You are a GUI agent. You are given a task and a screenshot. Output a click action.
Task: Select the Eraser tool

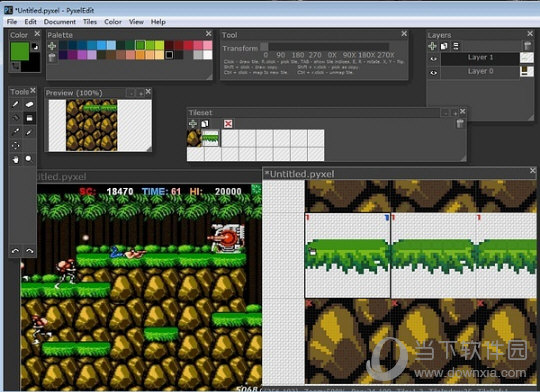(29, 104)
